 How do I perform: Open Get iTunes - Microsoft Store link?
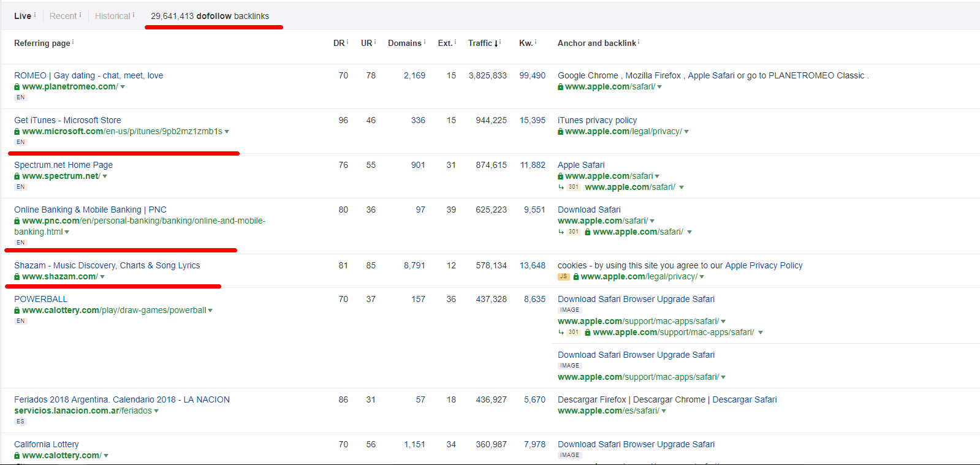pyautogui.click(x=67, y=120)
